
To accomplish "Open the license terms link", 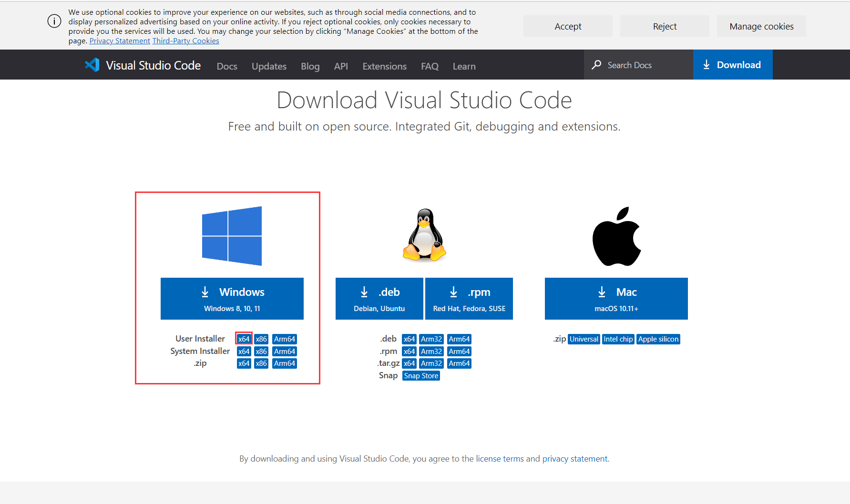I will pos(500,458).
